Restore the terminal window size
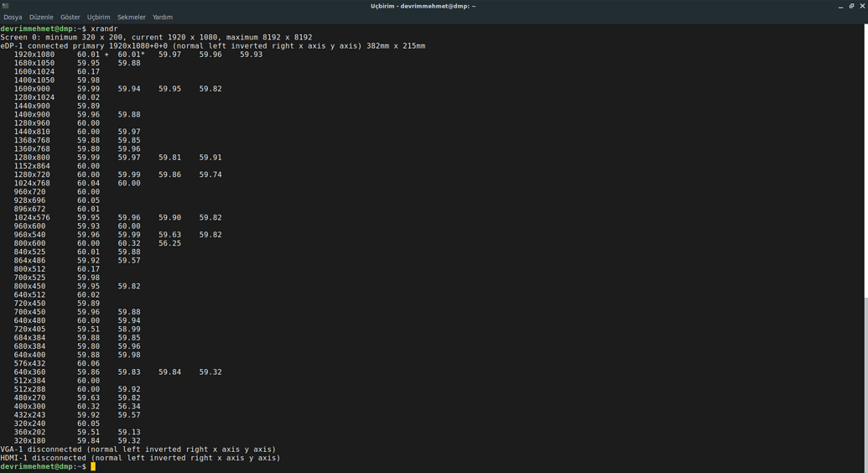Viewport: 868px width, 473px height. [851, 6]
